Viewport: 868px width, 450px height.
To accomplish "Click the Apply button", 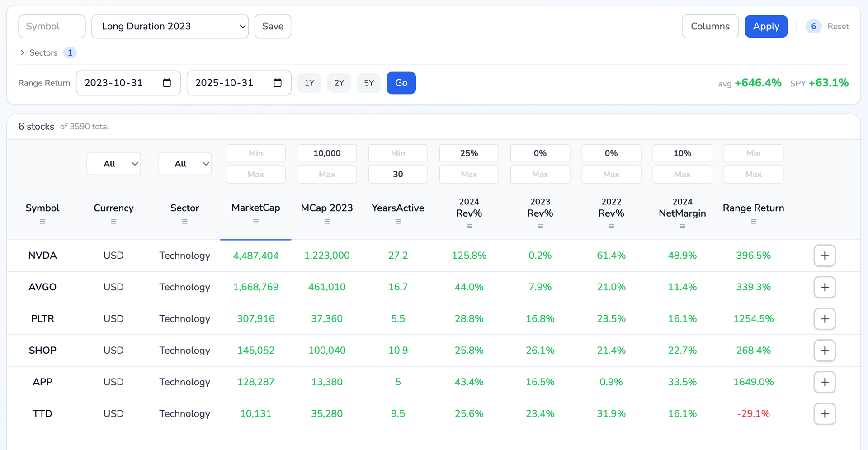I will click(x=766, y=26).
